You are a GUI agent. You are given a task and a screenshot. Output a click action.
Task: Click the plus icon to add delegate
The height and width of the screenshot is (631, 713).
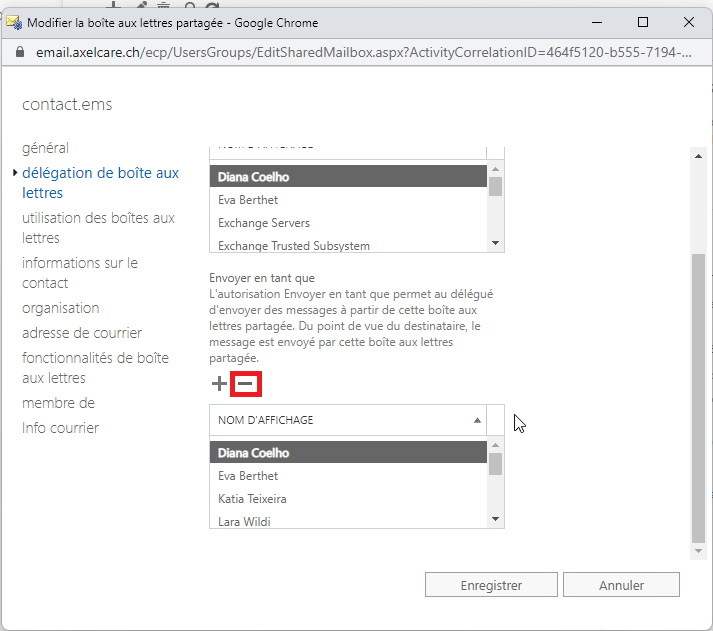click(219, 383)
